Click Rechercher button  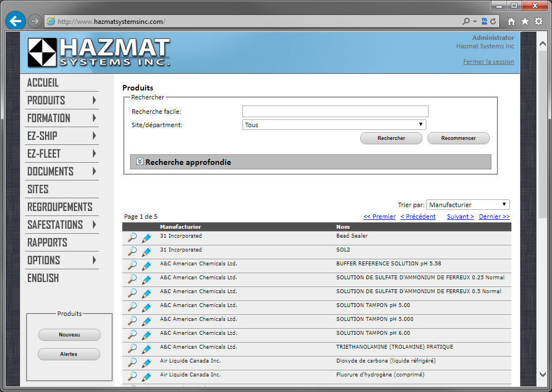[x=391, y=138]
